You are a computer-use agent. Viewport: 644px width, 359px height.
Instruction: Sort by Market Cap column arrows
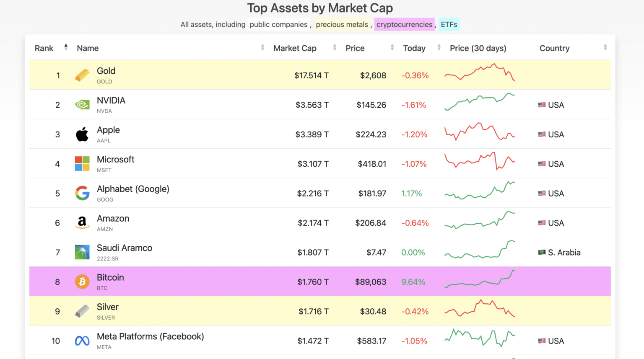(x=335, y=47)
